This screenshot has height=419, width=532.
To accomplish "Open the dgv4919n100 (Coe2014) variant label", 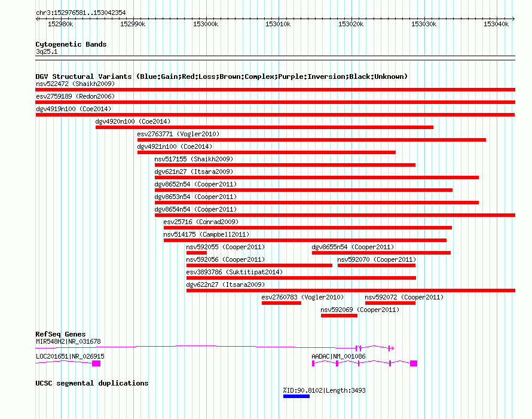I will [x=74, y=109].
